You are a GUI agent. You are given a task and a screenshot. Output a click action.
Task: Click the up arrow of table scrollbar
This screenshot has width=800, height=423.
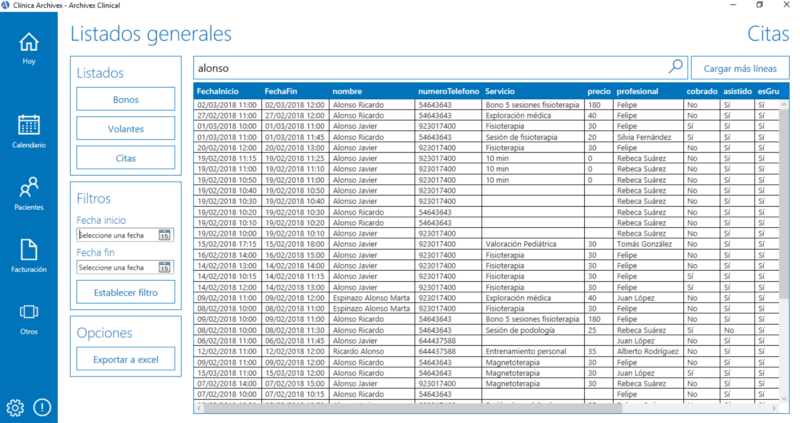(784, 104)
